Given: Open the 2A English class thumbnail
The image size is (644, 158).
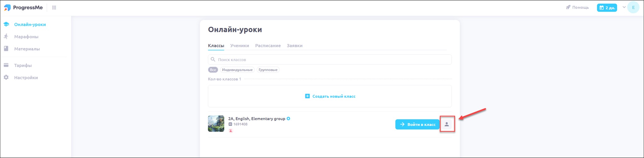Looking at the screenshot, I should pyautogui.click(x=216, y=123).
